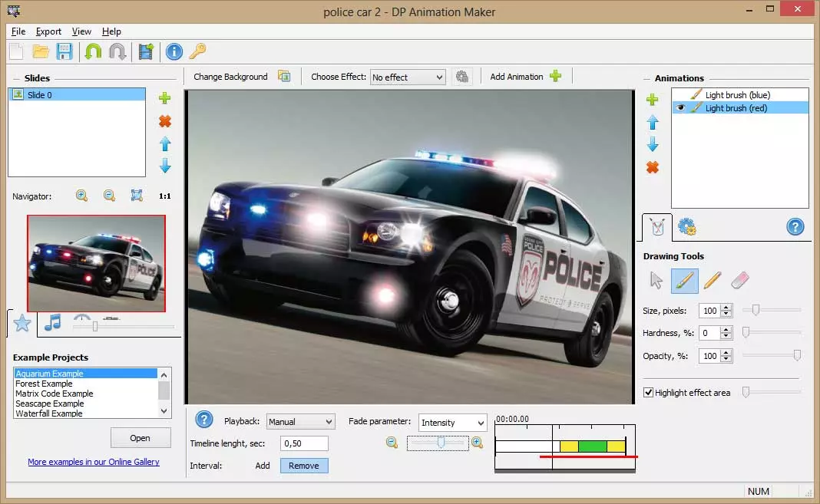Switch to the animation settings gears tab

[x=686, y=226]
